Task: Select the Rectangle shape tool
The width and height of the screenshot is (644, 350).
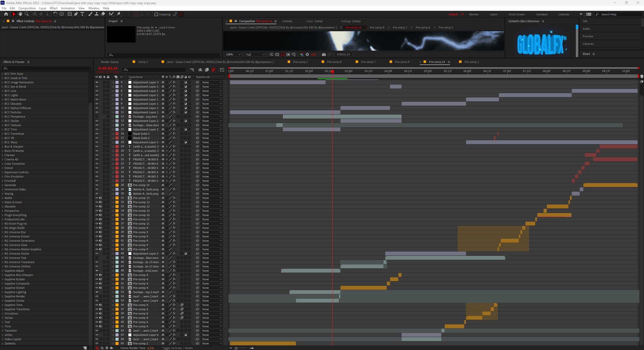Action: tap(69, 14)
